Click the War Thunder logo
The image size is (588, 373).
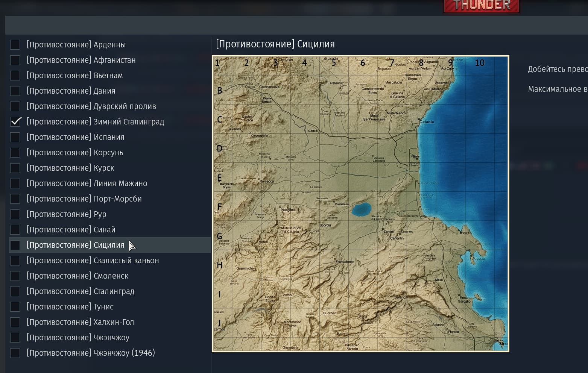[481, 6]
